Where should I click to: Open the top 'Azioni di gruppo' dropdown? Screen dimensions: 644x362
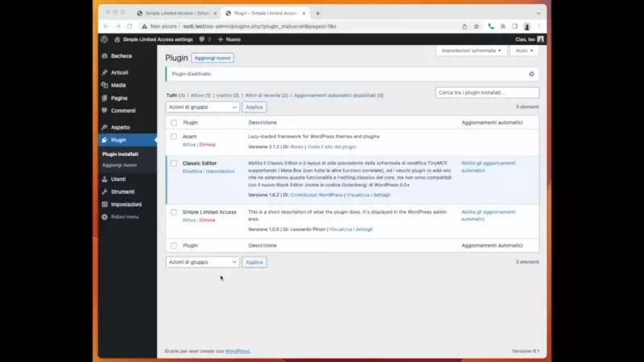[x=202, y=106]
